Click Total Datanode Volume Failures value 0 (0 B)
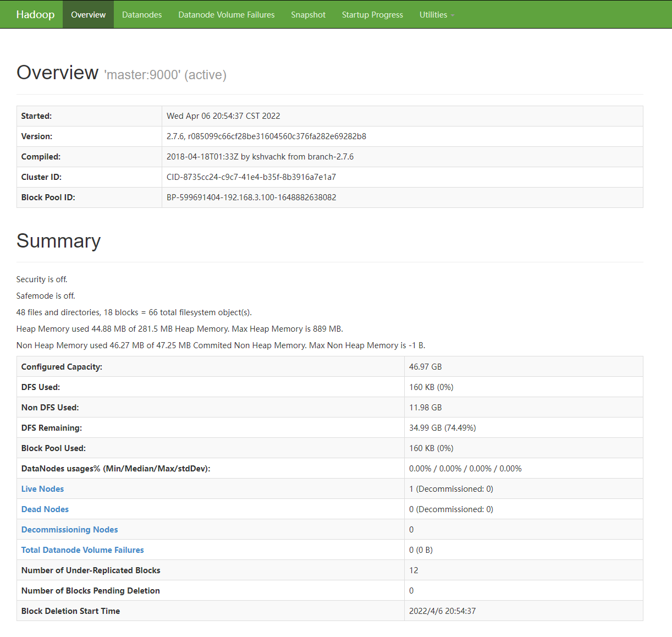The height and width of the screenshot is (637, 672). (421, 550)
